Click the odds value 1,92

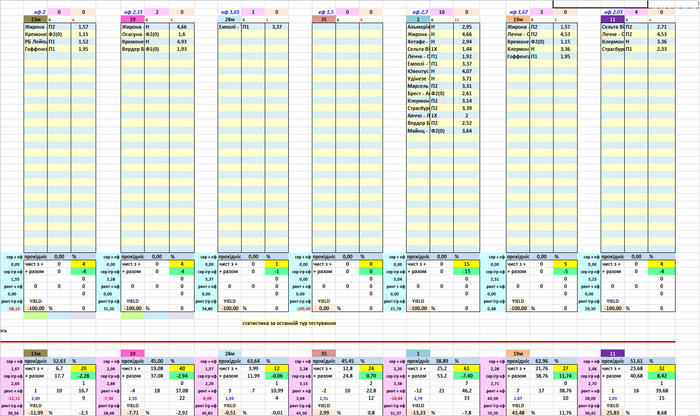coord(467,56)
